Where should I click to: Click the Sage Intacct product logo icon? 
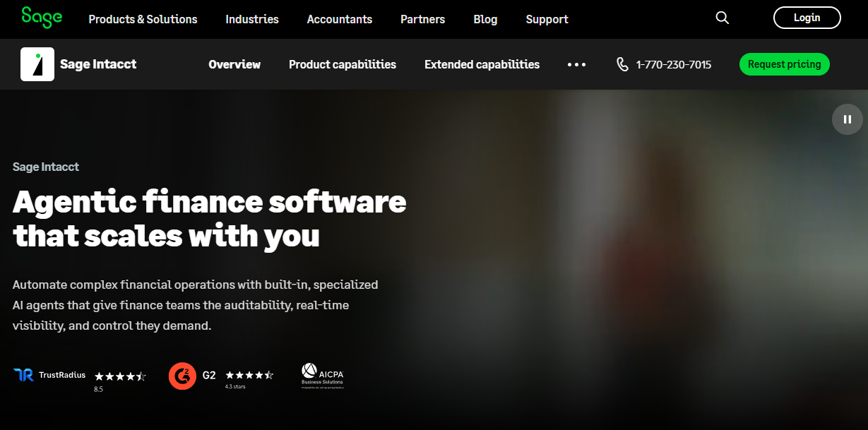click(x=37, y=64)
